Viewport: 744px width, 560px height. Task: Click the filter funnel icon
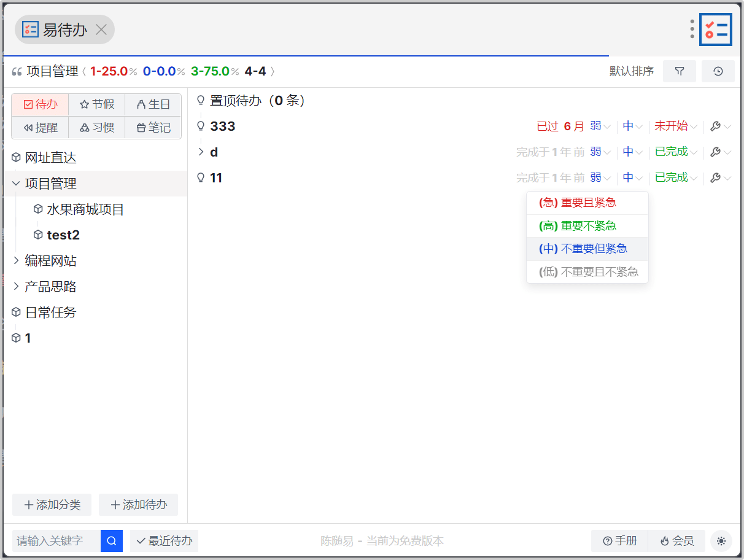[x=679, y=71]
